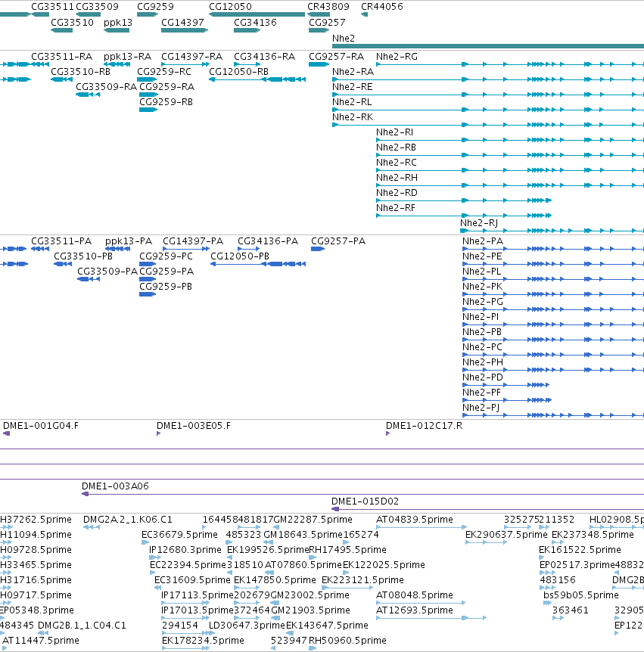Click cDNA AT12693.5prime
The width and height of the screenshot is (644, 652).
pyautogui.click(x=415, y=610)
